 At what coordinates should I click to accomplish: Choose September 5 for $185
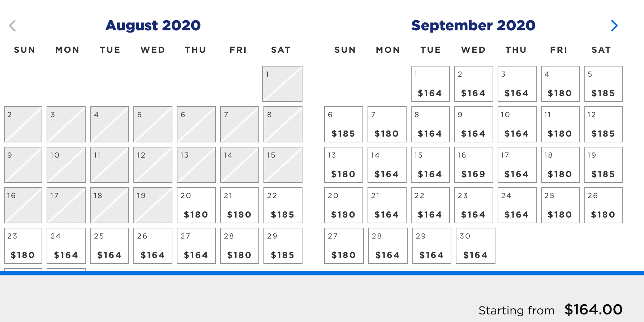point(603,84)
